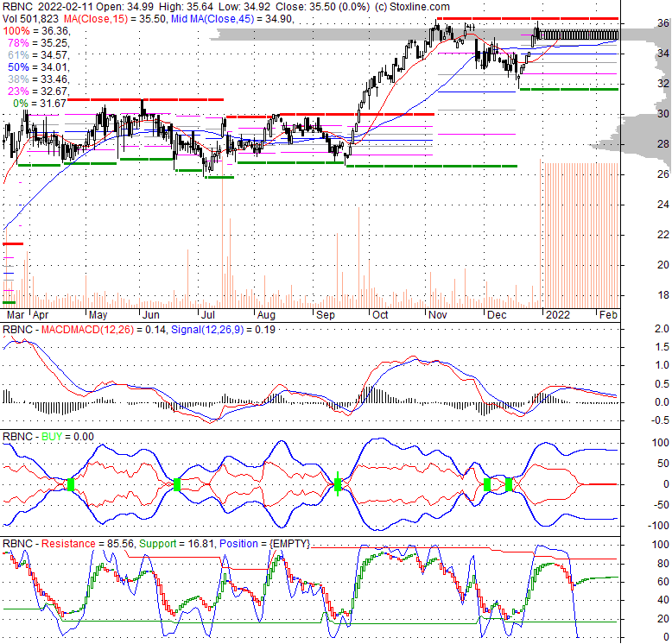Click the Support = 16.81 label
The image size is (672, 644).
click(178, 544)
